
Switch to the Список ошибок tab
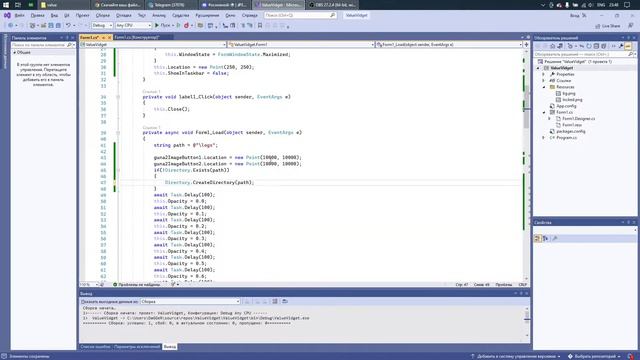(95, 347)
